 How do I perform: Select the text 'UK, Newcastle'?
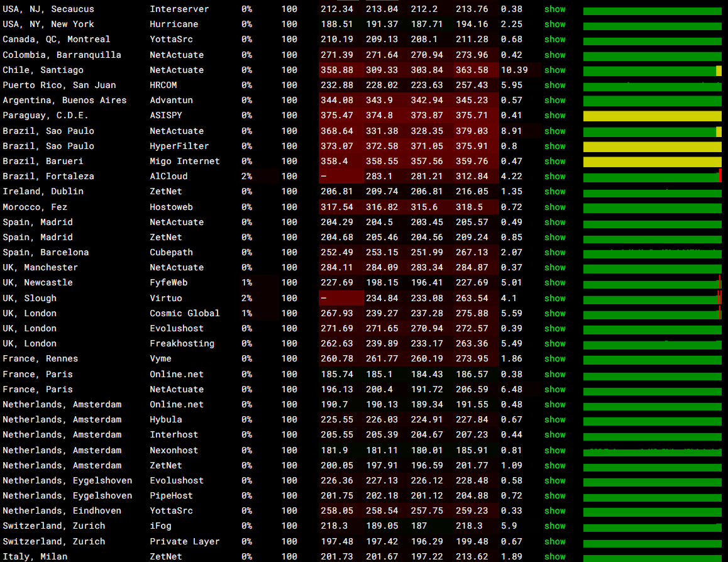(38, 283)
